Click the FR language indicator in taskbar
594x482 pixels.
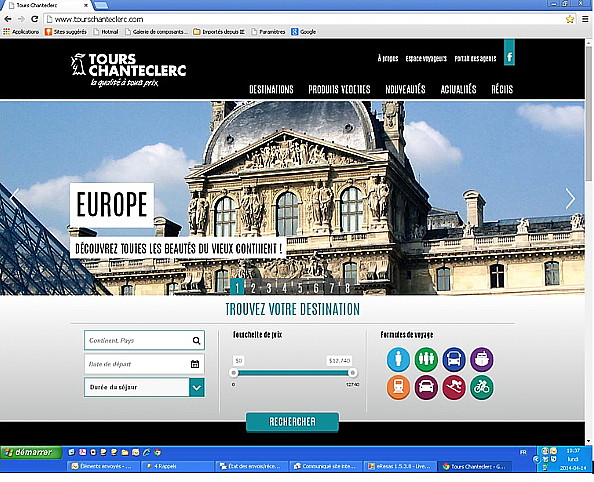[523, 452]
